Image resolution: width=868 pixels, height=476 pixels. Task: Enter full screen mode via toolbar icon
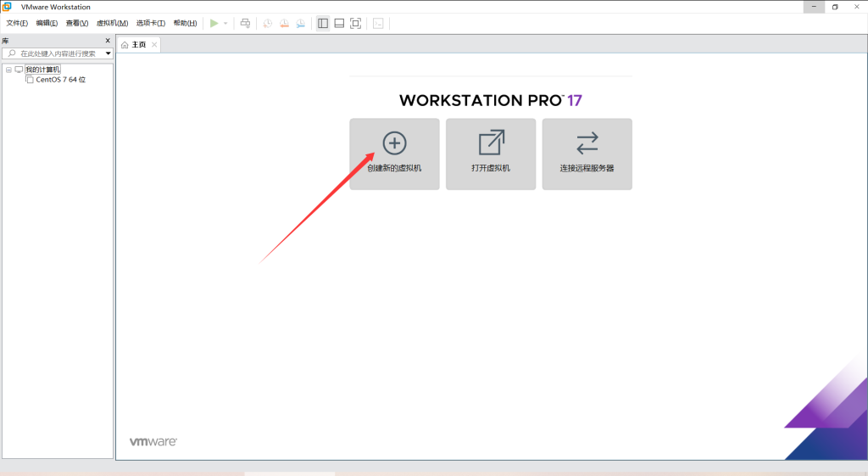point(355,23)
